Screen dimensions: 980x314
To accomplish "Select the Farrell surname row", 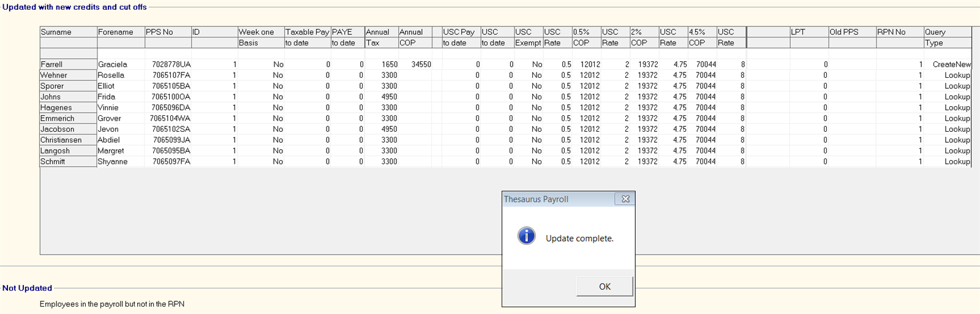I will pos(69,64).
